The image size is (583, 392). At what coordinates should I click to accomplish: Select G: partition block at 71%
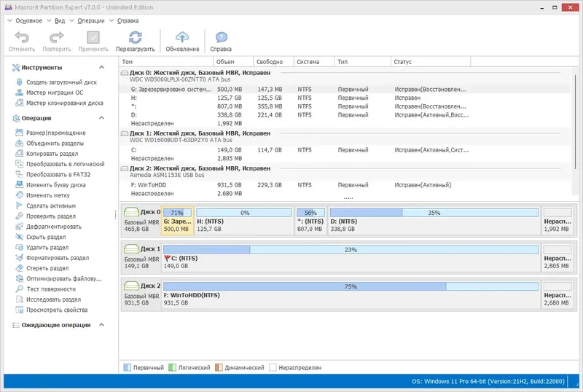coord(177,221)
